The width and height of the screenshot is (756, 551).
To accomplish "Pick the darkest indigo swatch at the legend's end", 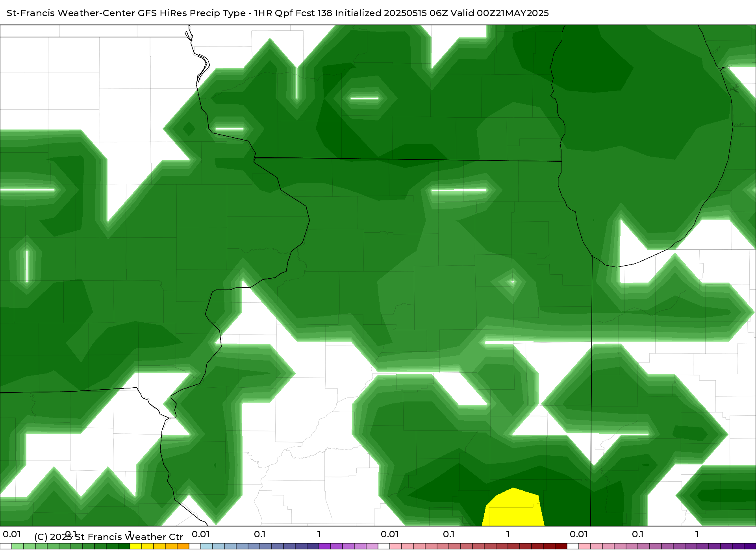I will coord(750,546).
